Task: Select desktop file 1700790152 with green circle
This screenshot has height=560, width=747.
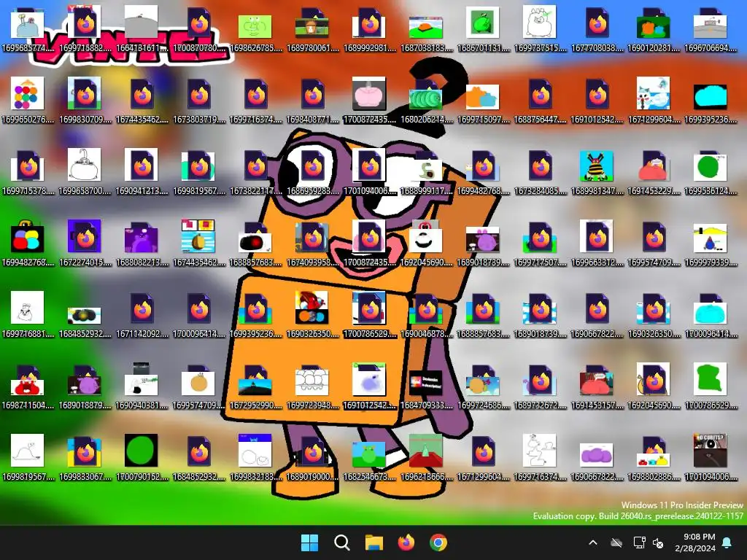Action: point(142,458)
